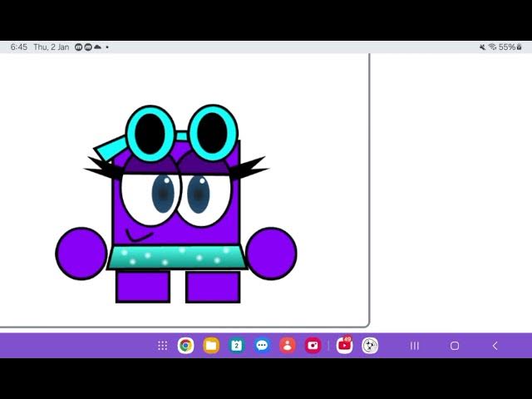The width and height of the screenshot is (532, 399).
Task: Select the right cyan goggle lens
Action: [x=213, y=133]
